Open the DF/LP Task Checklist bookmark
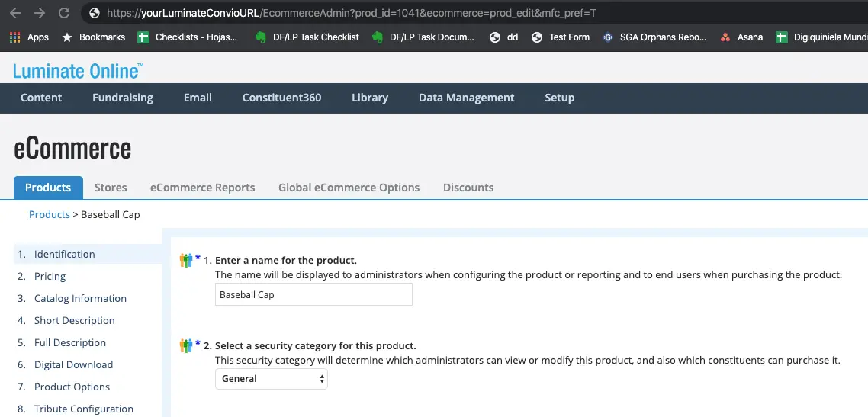This screenshot has width=868, height=417. (307, 37)
